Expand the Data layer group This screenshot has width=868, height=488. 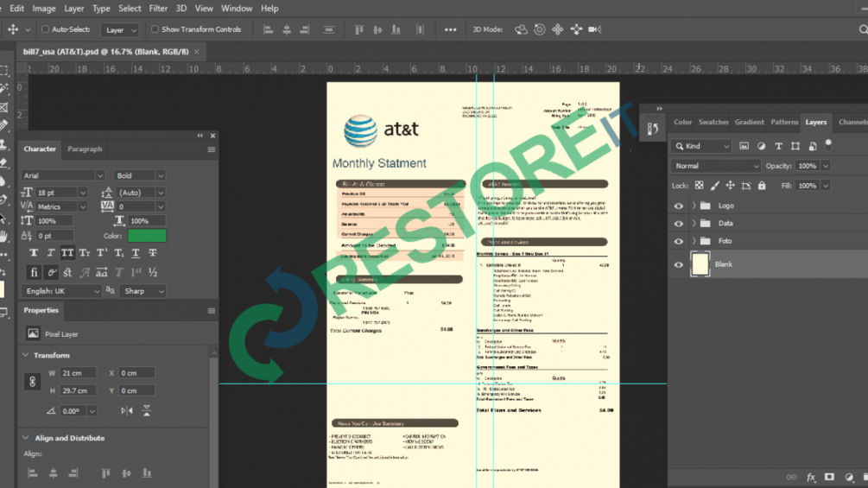694,224
